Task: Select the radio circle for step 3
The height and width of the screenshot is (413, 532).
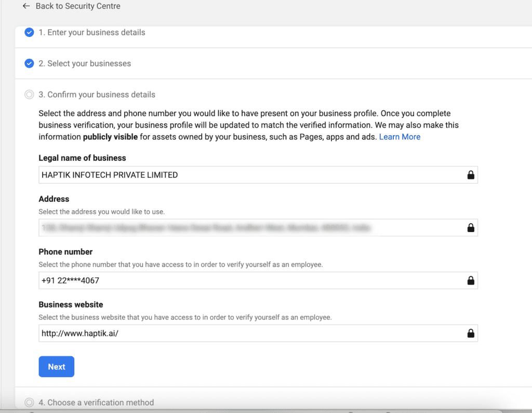Action: click(x=29, y=94)
